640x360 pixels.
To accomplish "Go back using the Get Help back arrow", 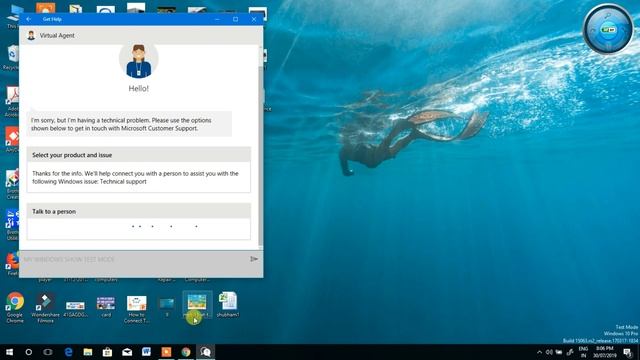I will click(x=29, y=19).
